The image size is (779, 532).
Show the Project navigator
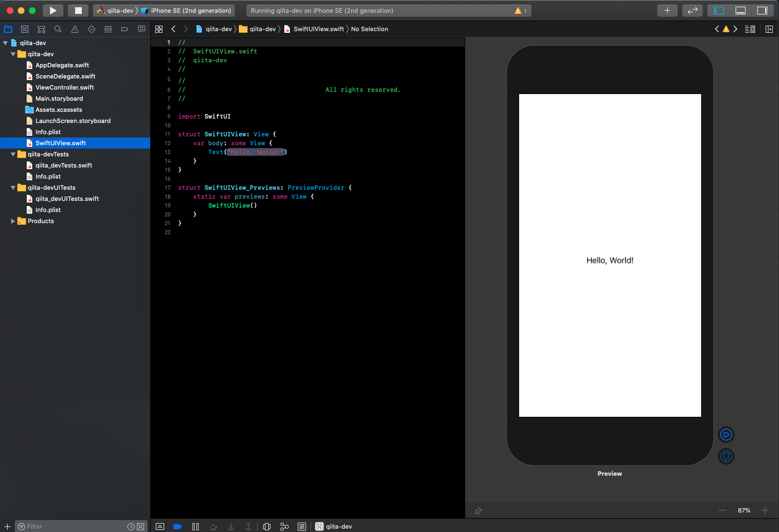coord(8,29)
